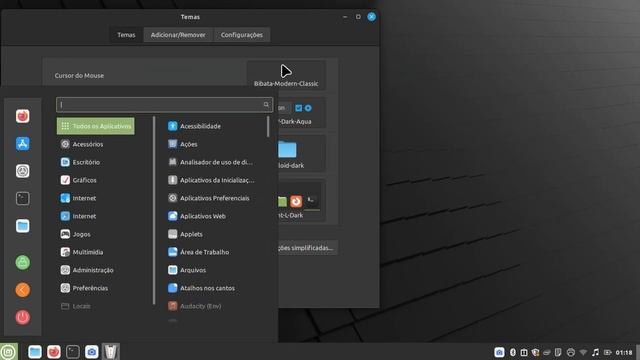Click the red shutdown power button
Screen dimensions: 640x360
coord(22,317)
